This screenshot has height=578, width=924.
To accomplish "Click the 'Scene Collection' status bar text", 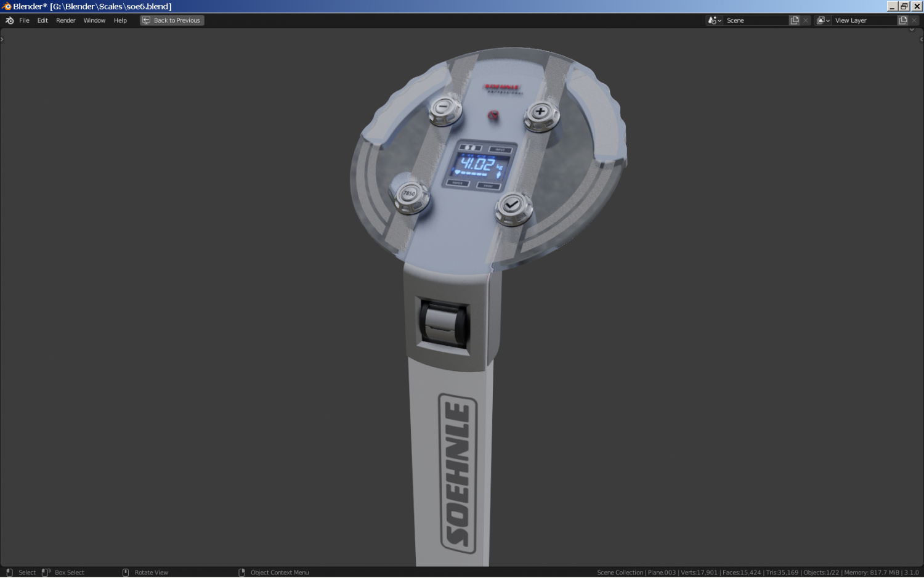I will click(x=620, y=572).
